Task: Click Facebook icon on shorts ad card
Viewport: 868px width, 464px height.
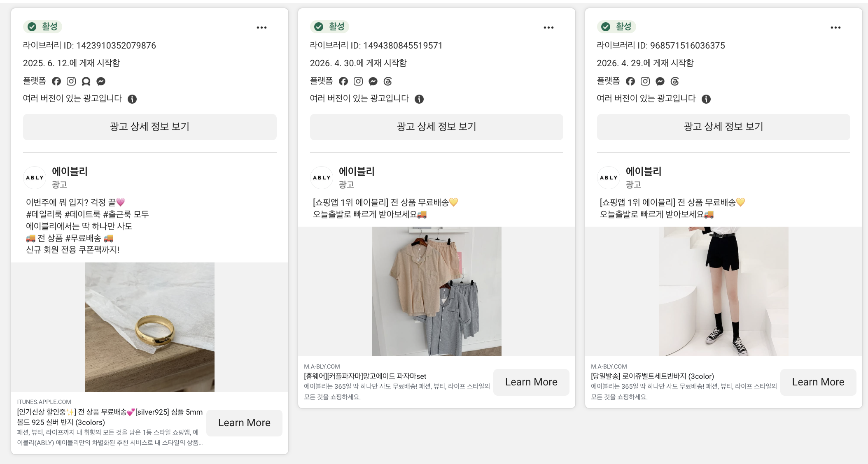Action: coord(630,81)
